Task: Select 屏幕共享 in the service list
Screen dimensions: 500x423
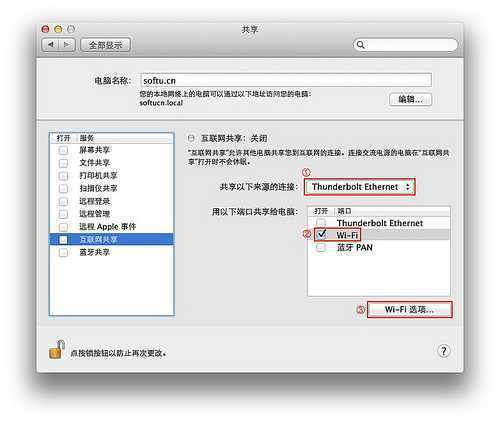Action: (111, 150)
